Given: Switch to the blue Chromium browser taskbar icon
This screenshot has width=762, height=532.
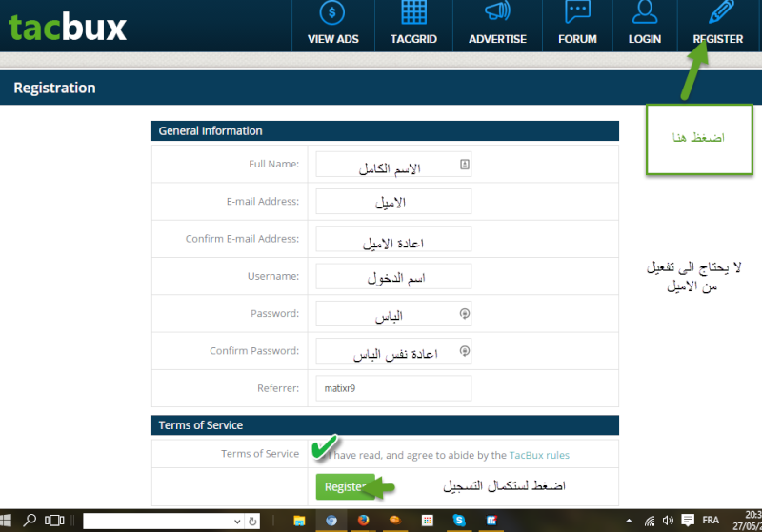Looking at the screenshot, I should (331, 521).
